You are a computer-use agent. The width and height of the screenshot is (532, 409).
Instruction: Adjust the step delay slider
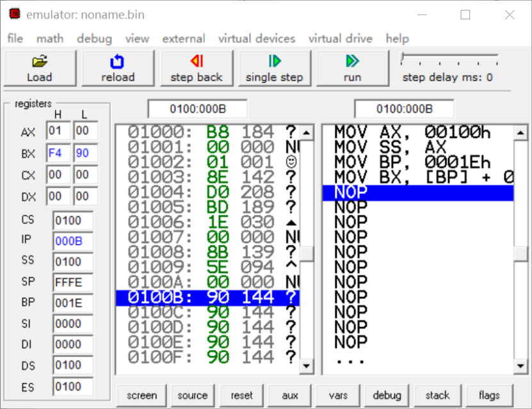448,58
